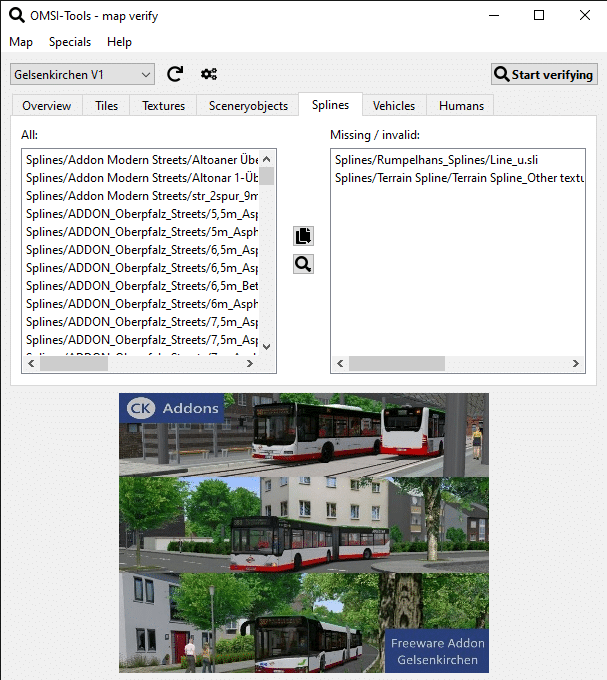
Task: Click the All list vertical scrollbar down arrow
Action: coord(267,346)
